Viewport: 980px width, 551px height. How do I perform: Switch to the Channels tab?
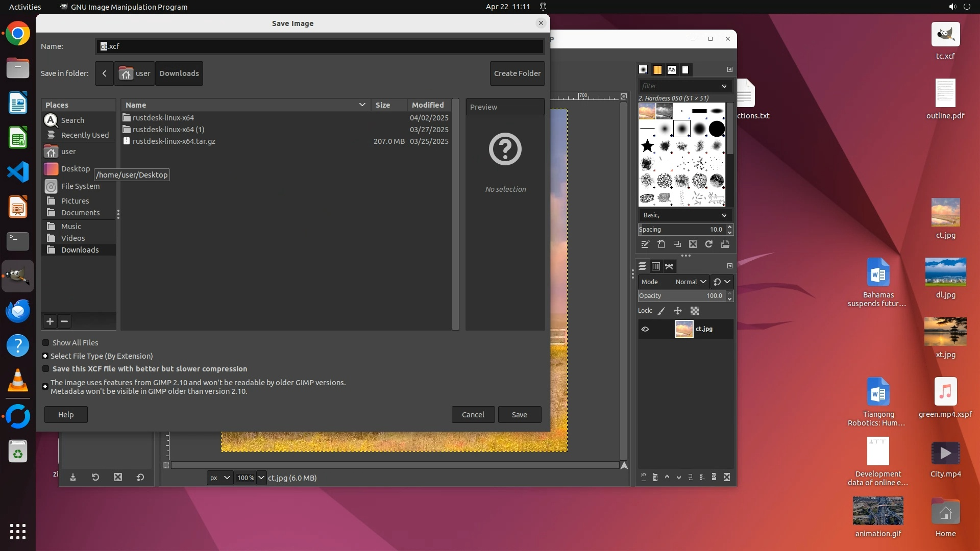point(656,266)
